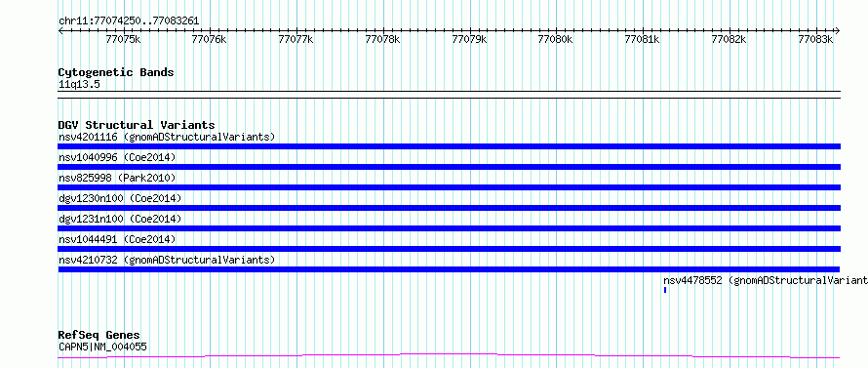Viewport: 868px width, 368px height.
Task: Open variant dgv1231n100 (Coe2014) label
Action: [x=120, y=219]
